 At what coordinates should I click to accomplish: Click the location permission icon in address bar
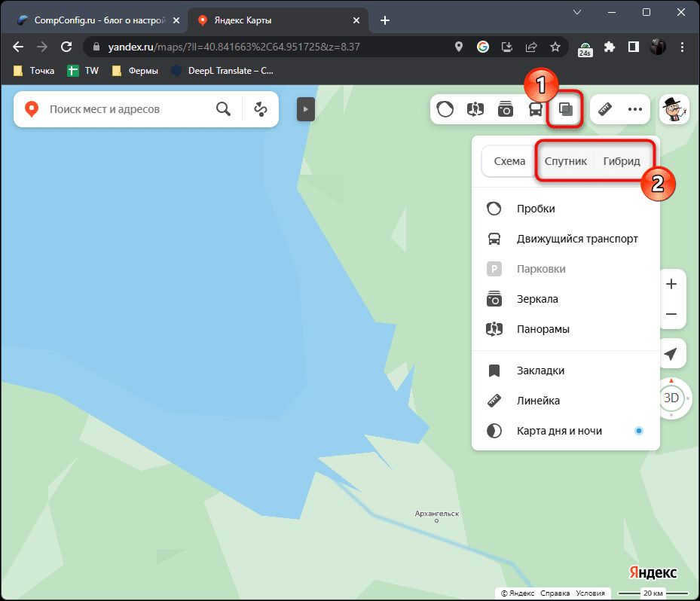point(458,47)
